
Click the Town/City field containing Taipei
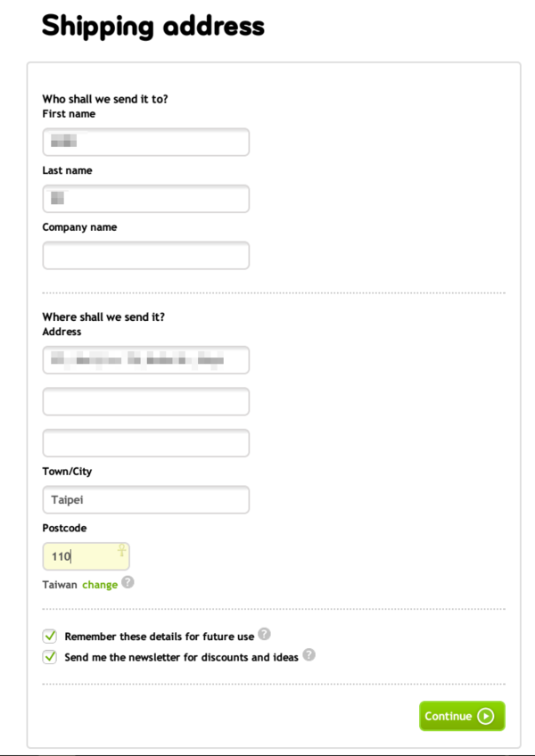[145, 500]
